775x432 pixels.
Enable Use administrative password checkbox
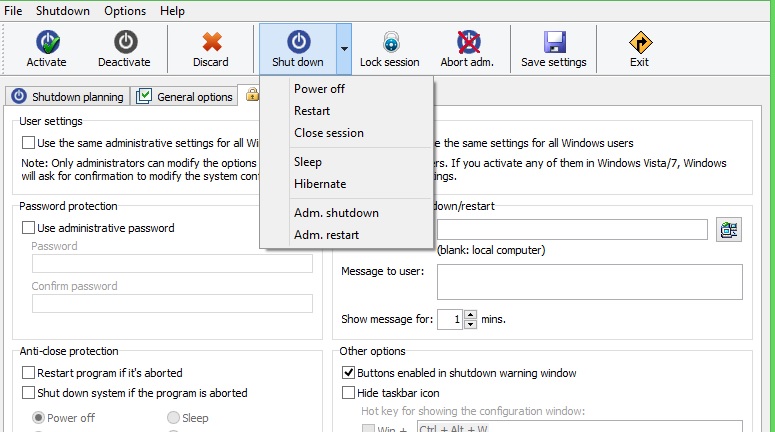28,227
